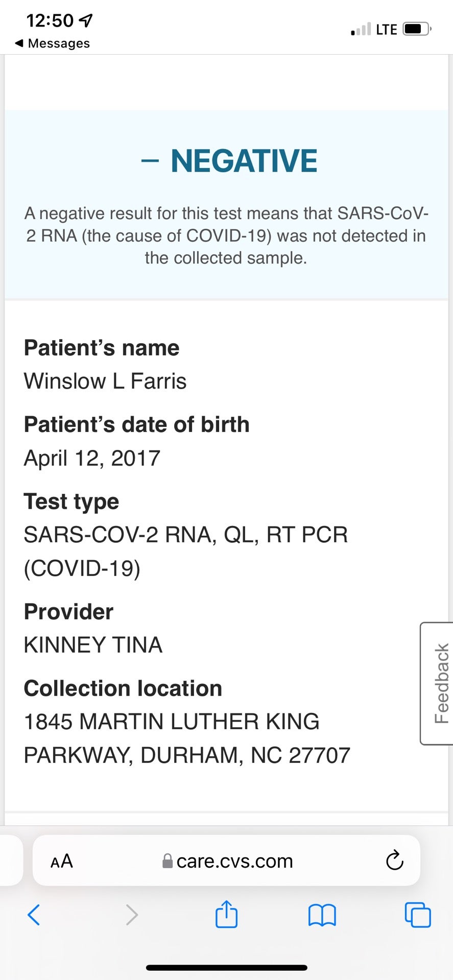The width and height of the screenshot is (453, 980).
Task: Show all open tabs icon
Action: [418, 914]
